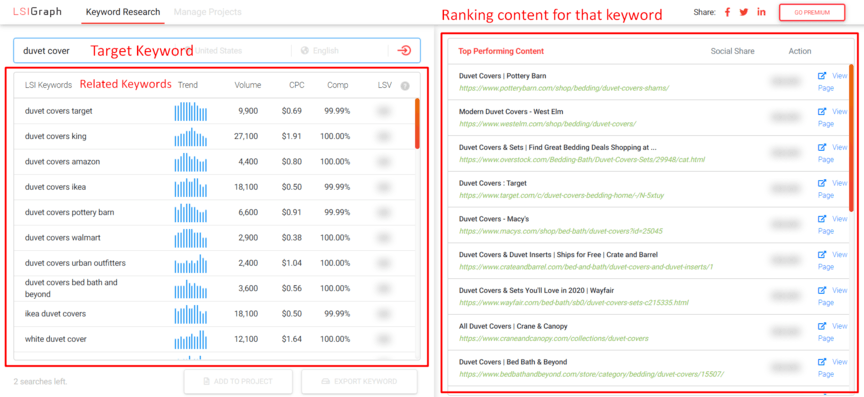The height and width of the screenshot is (397, 864).
Task: Switch to the Keyword Research tab
Action: click(x=123, y=12)
